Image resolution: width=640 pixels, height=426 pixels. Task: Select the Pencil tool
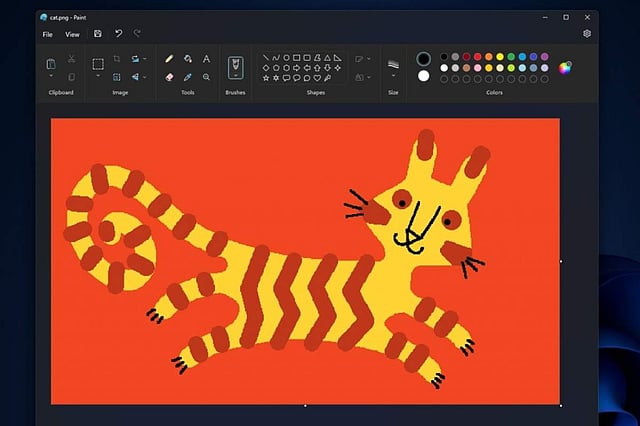coord(169,59)
